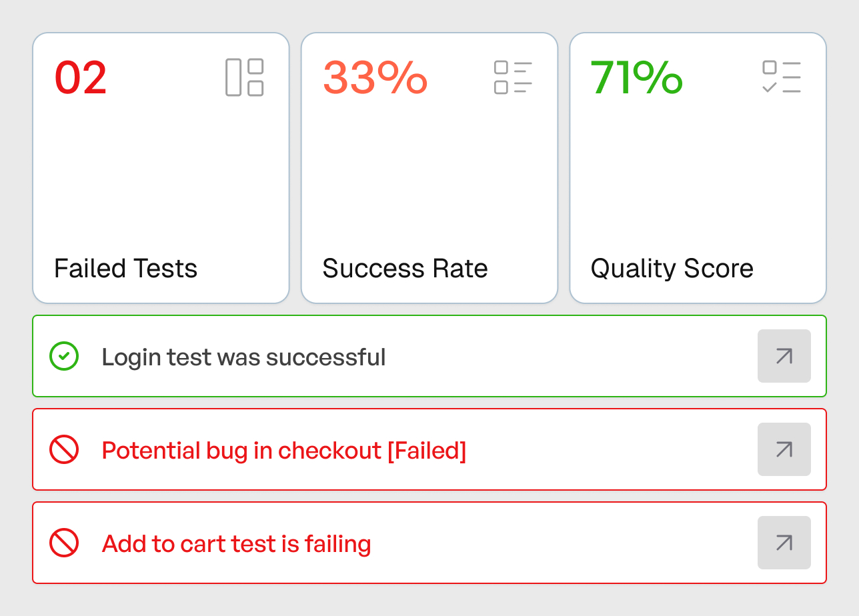Select the list icon on the Success Rate card
The width and height of the screenshot is (859, 616).
pos(513,77)
